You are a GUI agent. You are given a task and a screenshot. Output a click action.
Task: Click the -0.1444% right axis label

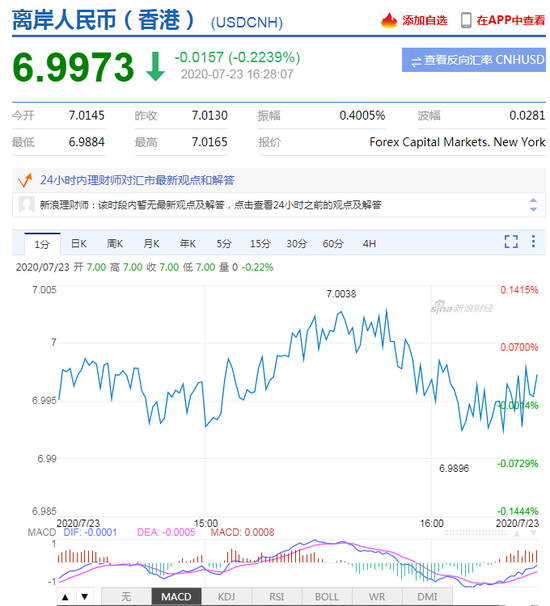518,511
